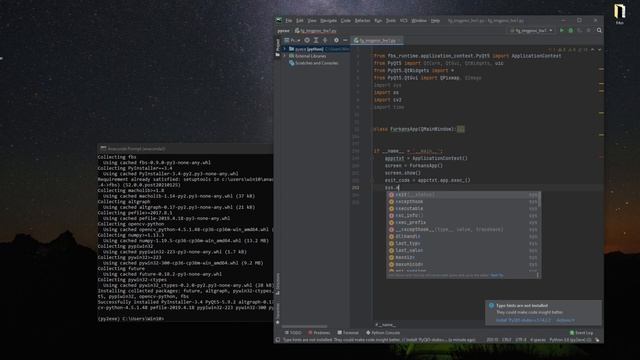Click Next Tip link in completion popup

[x=497, y=275]
